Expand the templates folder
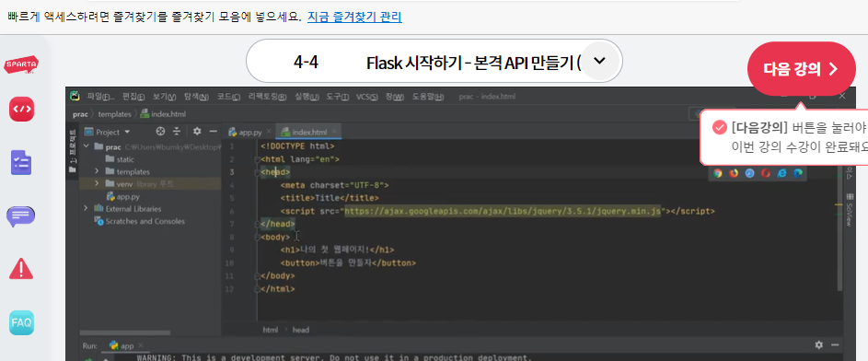This screenshot has height=361, width=868. (x=97, y=171)
